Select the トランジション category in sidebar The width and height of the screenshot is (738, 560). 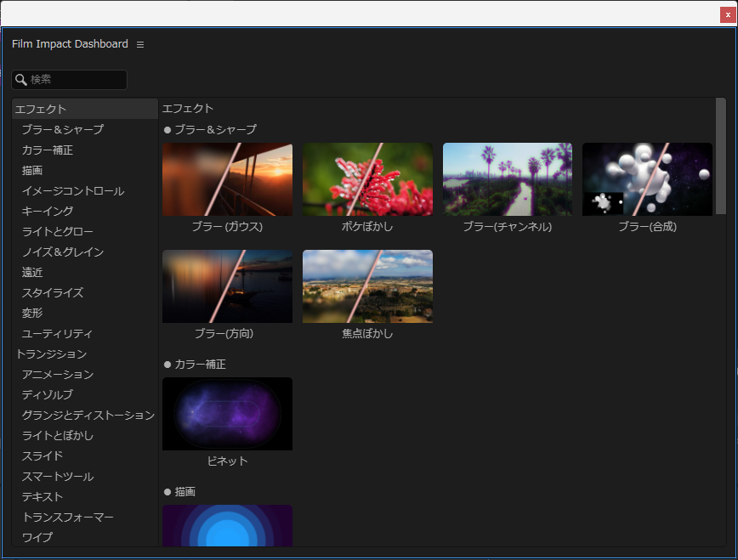pos(51,354)
